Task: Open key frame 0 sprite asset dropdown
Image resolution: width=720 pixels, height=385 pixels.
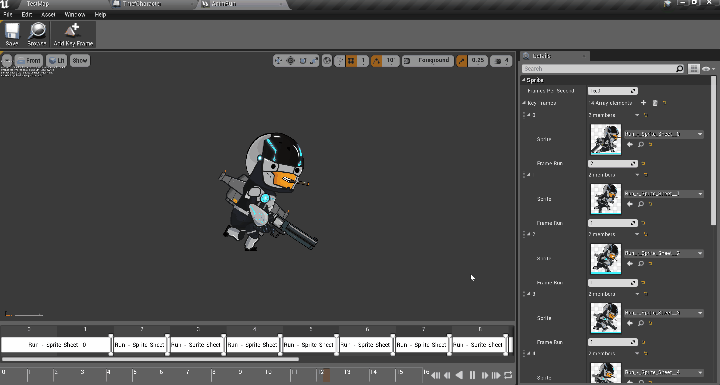Action: click(664, 134)
